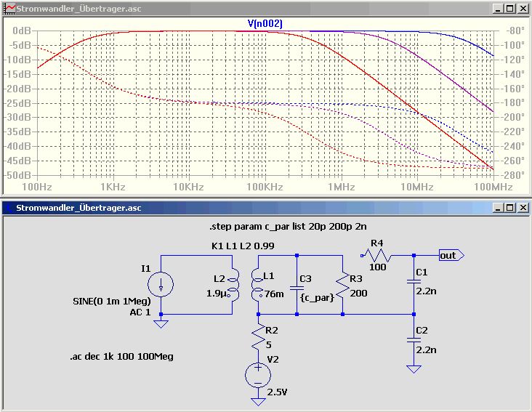Close the plot window
This screenshot has width=532, height=412.
pos(523,9)
